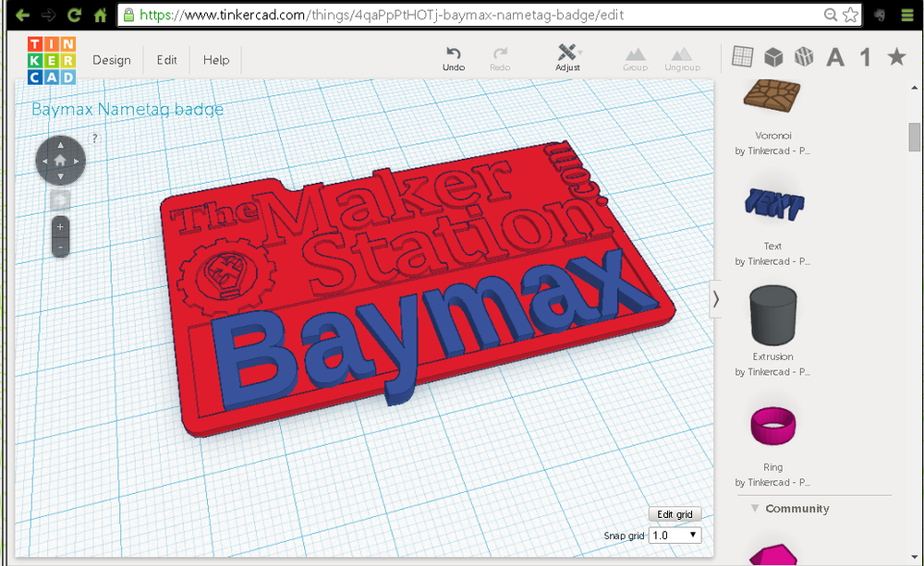924x566 pixels.
Task: Click the Baymax Nametag badge title
Action: (x=126, y=109)
